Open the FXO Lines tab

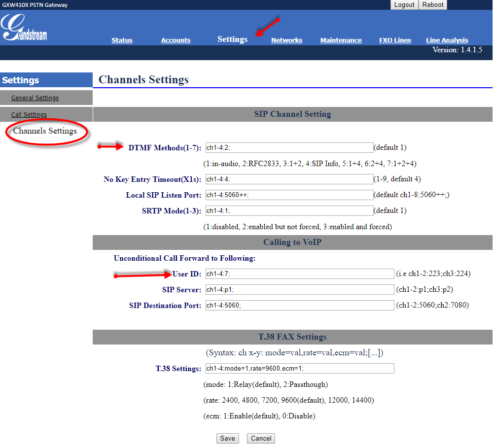[395, 40]
